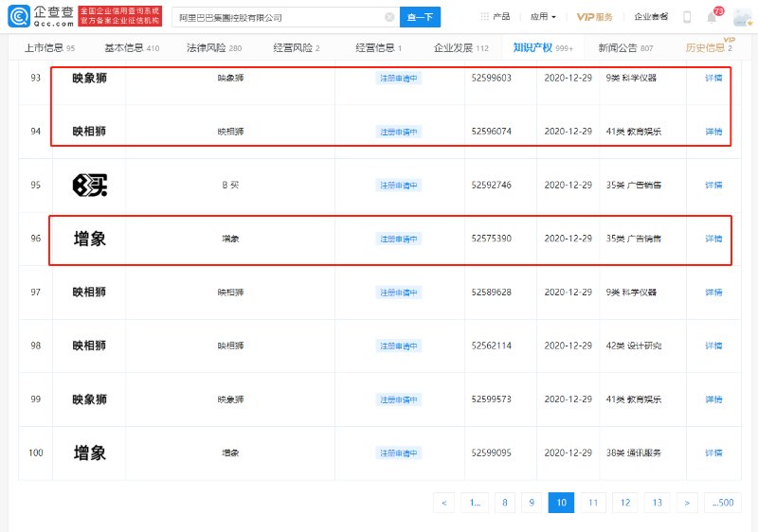Screen dimensions: 758x532
Task: Open 详情 for row 95 B买
Action: click(x=713, y=186)
